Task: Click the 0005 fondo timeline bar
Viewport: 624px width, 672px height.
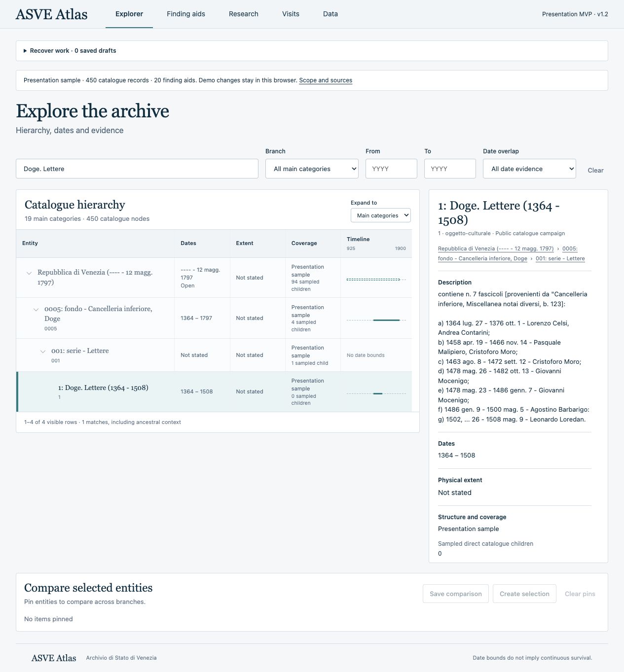Action: (386, 320)
